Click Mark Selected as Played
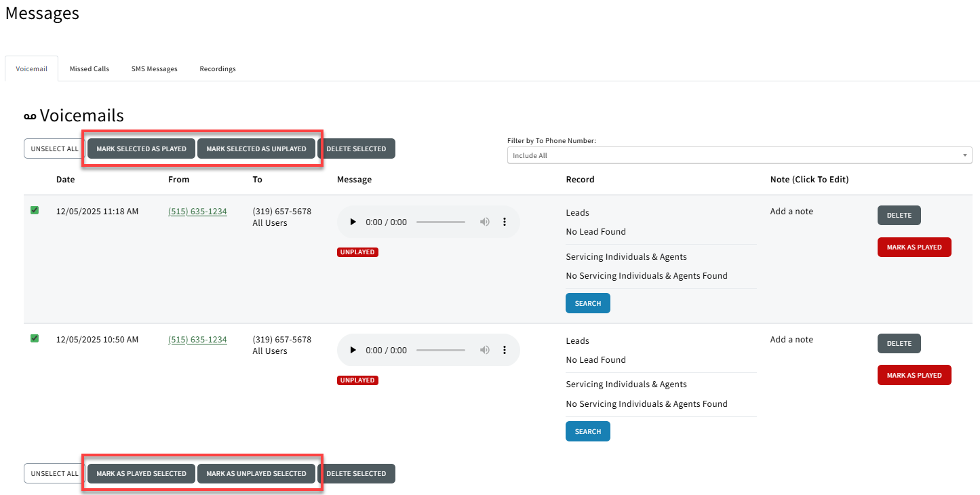The height and width of the screenshot is (495, 980). pyautogui.click(x=140, y=148)
